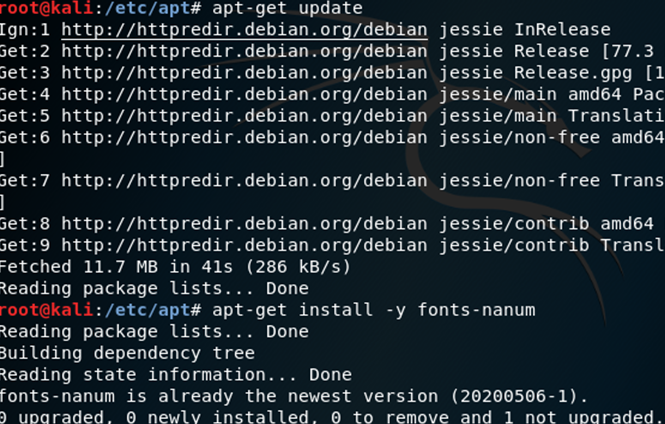This screenshot has width=665, height=424.
Task: Click 'Reading state information... Done' line
Action: 176,375
